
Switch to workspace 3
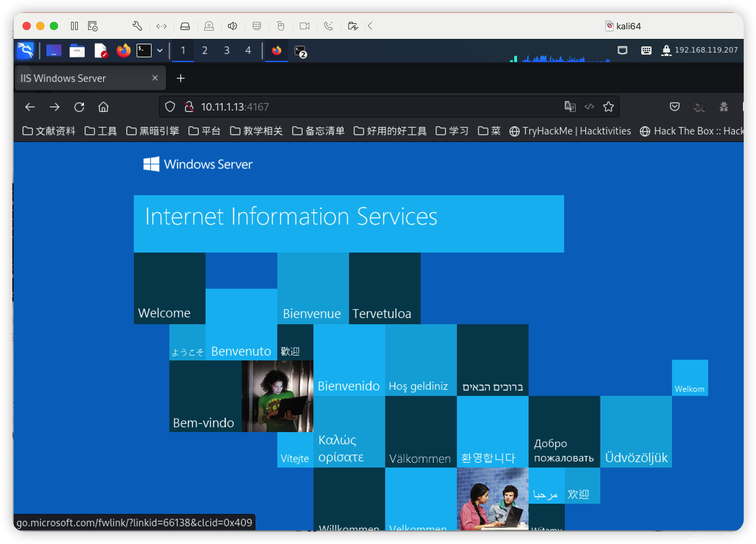pos(227,51)
